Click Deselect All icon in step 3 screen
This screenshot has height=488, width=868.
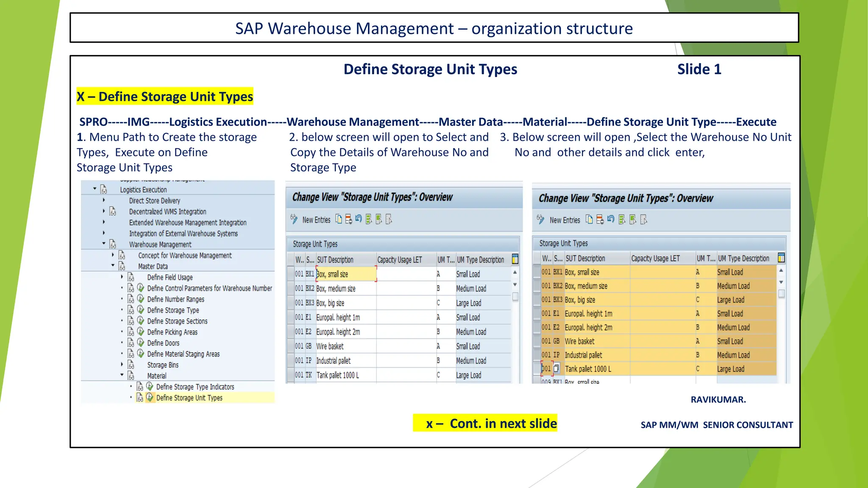(x=644, y=219)
